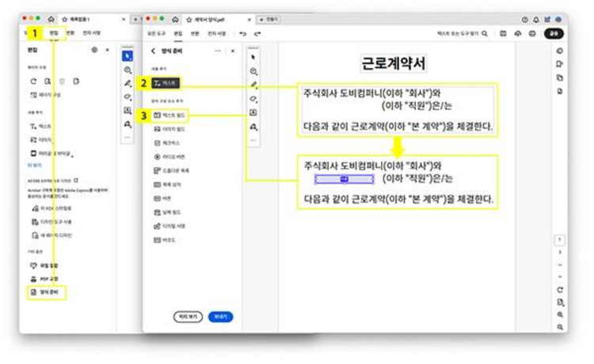This screenshot has height=364, width=594.
Task: Select the arrow tool in the front quick toolbar
Action: click(x=253, y=57)
